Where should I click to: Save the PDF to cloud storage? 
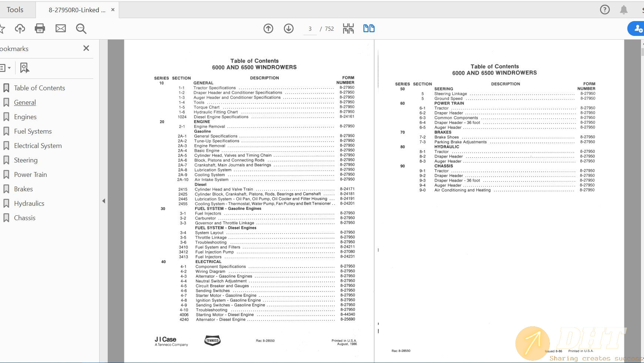click(x=20, y=28)
